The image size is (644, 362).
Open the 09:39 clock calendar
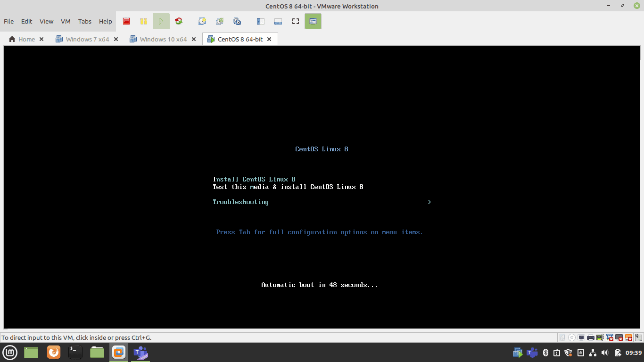(x=634, y=353)
